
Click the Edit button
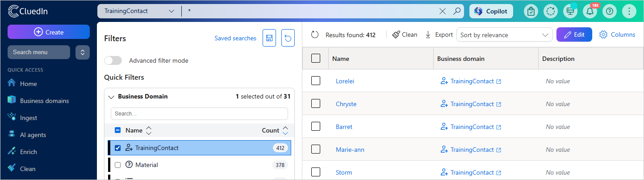[x=574, y=34]
